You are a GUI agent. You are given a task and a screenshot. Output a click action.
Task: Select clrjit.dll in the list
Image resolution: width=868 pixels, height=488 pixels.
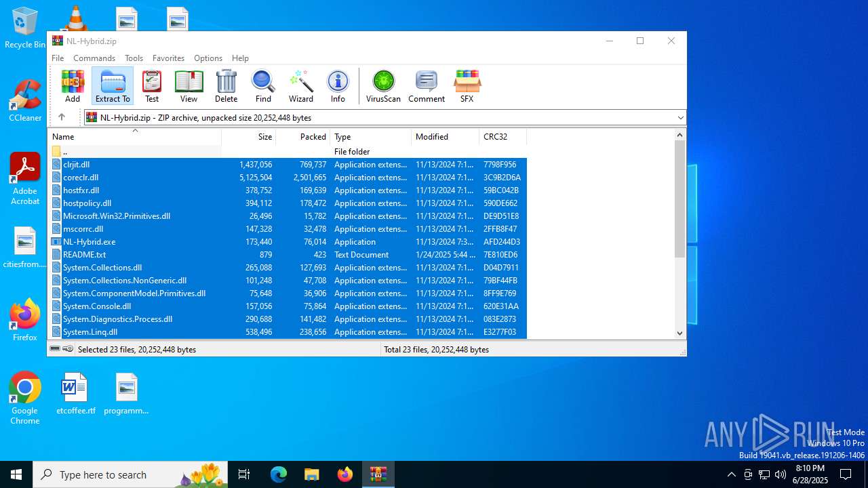(288, 165)
